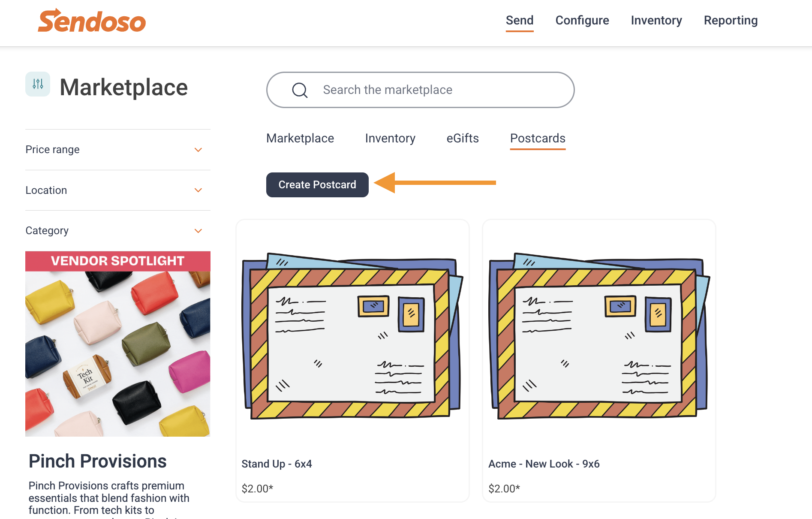Open the Inventory tab below the search bar
Screen dimensions: 812x519
[x=390, y=138]
